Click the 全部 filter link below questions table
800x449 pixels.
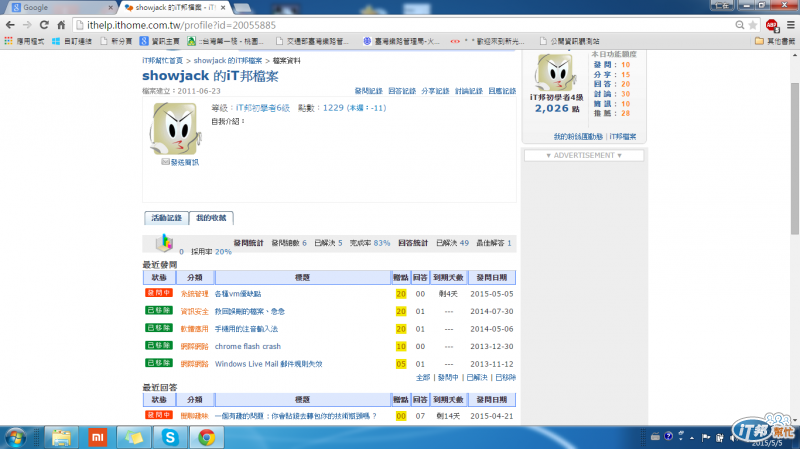coord(423,378)
